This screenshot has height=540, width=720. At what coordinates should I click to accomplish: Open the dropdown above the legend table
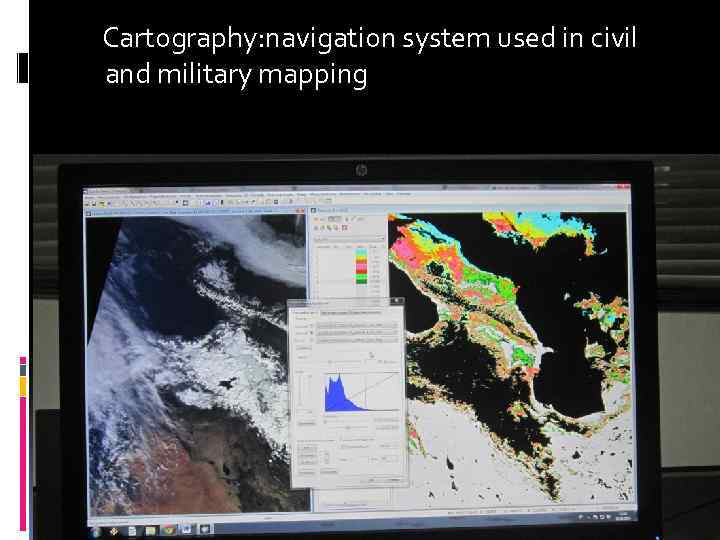click(349, 238)
